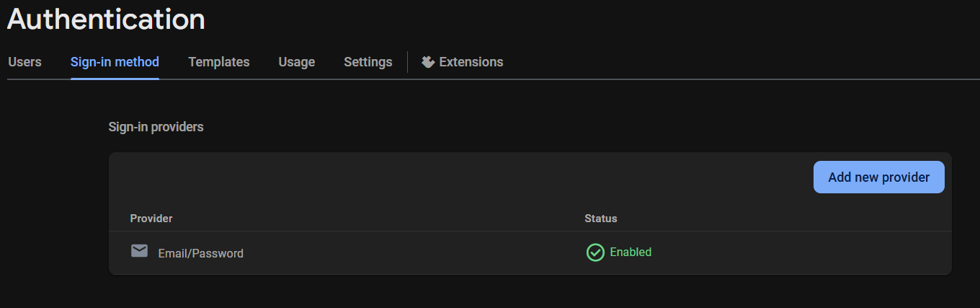Viewport: 980px width, 308px height.
Task: Click empty row space between Email/Password and Enabled
Action: (x=414, y=253)
